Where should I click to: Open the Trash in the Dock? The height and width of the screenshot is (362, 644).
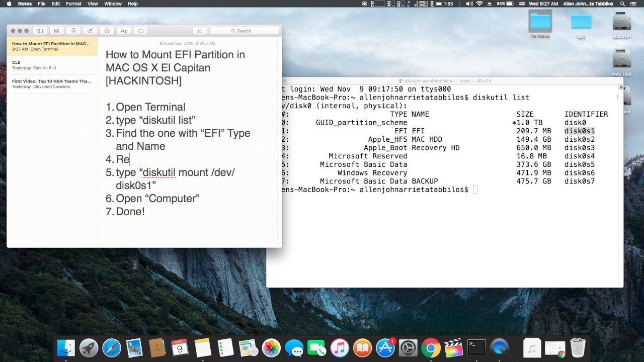coord(578,348)
